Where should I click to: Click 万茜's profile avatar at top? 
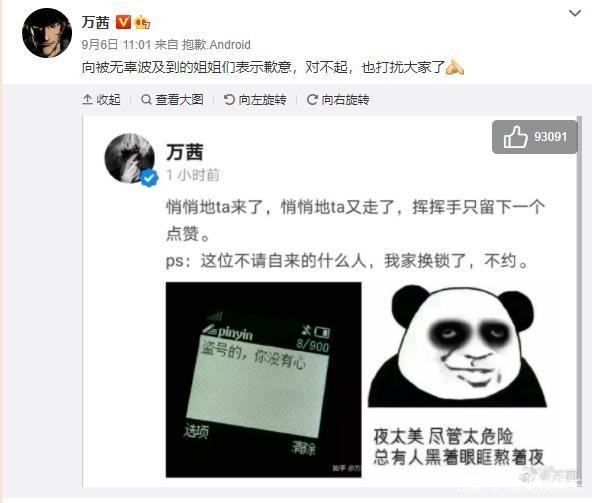click(47, 33)
